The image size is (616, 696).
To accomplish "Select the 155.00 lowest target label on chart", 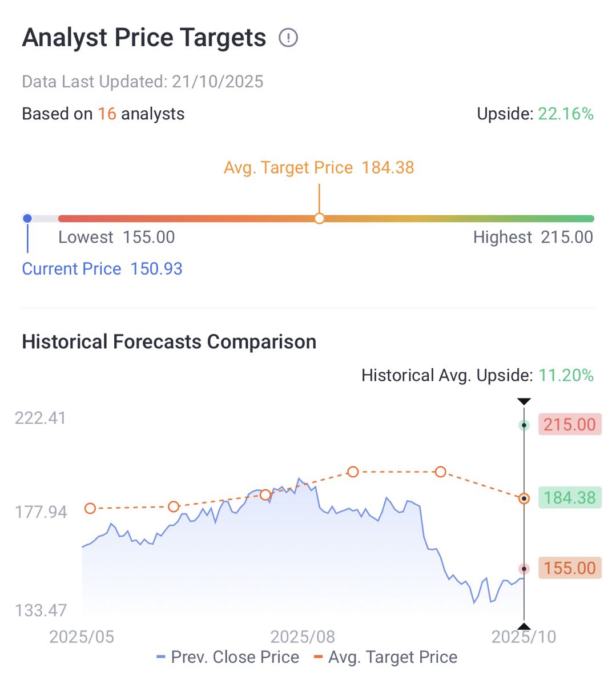I will pyautogui.click(x=569, y=568).
